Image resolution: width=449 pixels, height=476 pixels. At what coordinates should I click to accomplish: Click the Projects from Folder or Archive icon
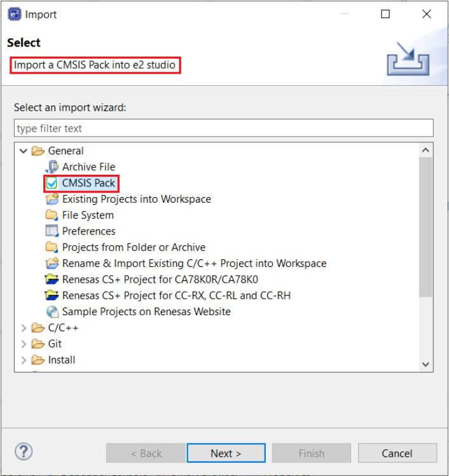click(52, 247)
